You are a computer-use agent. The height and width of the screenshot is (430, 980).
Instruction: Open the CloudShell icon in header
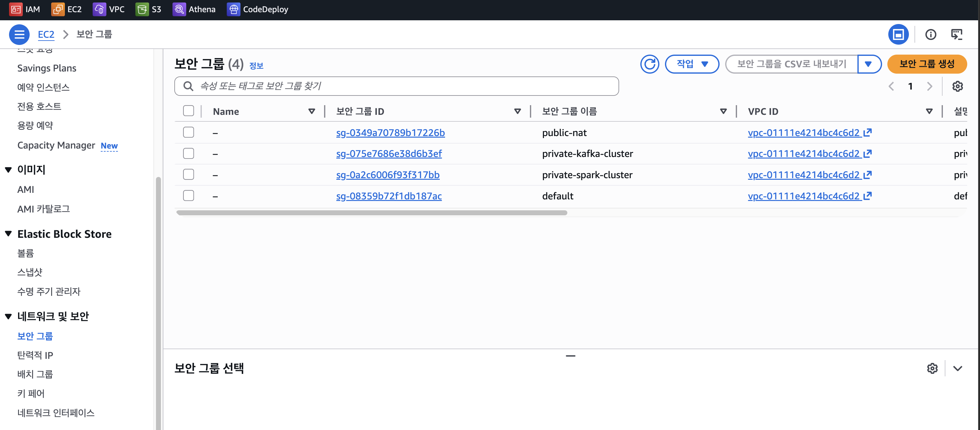(956, 34)
